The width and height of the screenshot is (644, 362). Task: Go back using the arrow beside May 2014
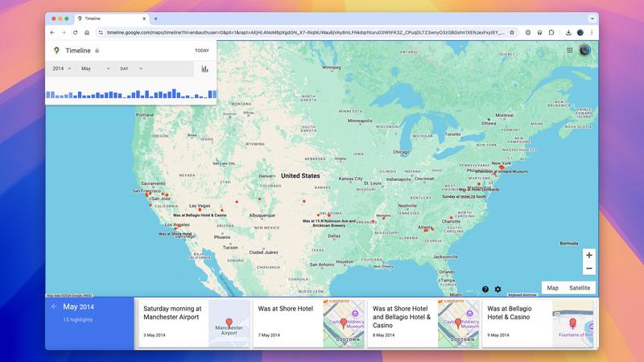(54, 306)
